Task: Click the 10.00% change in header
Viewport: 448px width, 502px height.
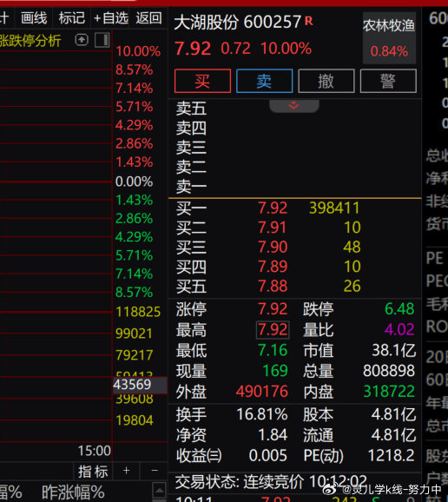Action: [x=286, y=49]
